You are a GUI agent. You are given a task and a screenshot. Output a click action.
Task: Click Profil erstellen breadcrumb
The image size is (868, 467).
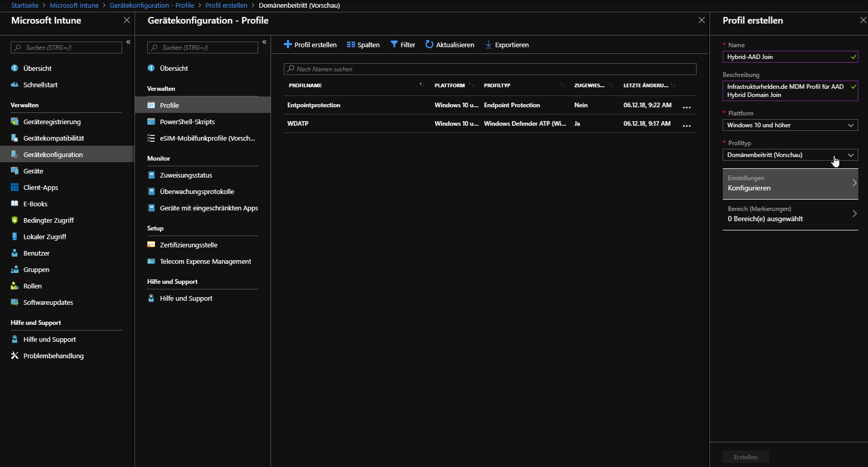pyautogui.click(x=226, y=5)
